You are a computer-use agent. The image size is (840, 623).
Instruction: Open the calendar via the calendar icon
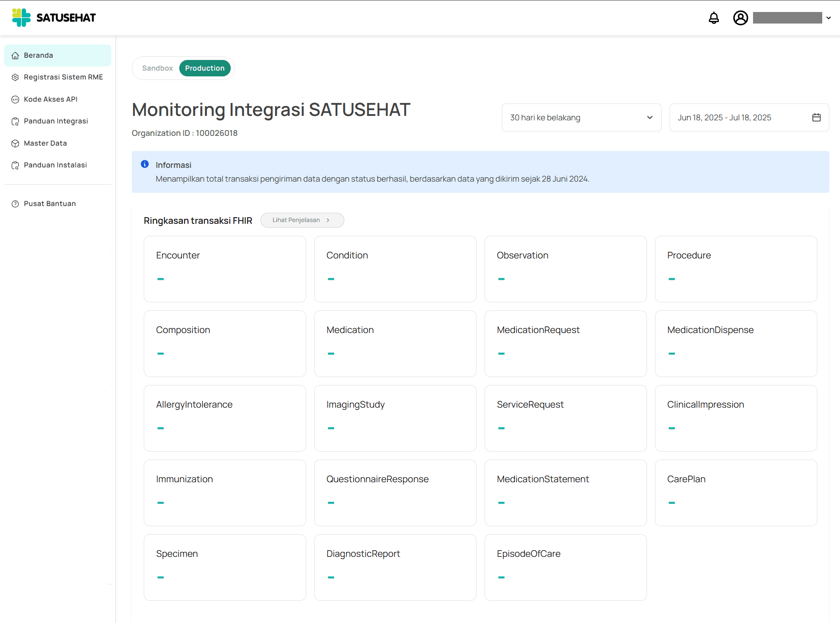tap(816, 117)
